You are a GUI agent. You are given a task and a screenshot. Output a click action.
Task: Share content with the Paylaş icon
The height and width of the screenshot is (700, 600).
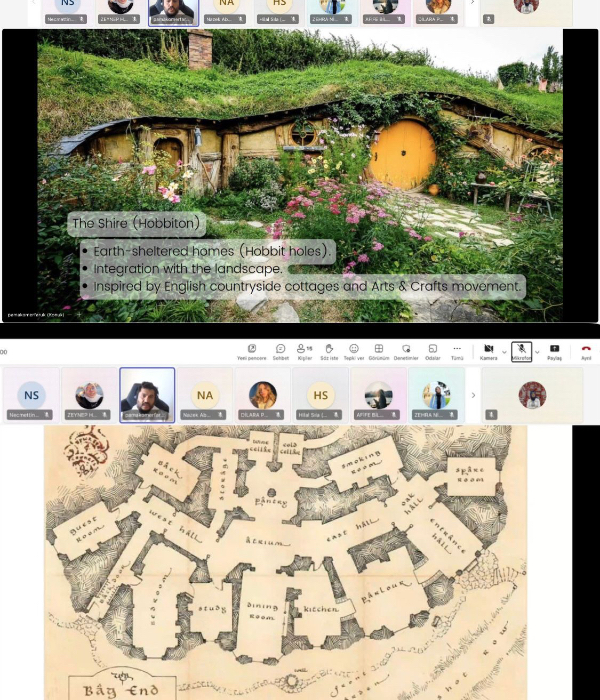[555, 350]
